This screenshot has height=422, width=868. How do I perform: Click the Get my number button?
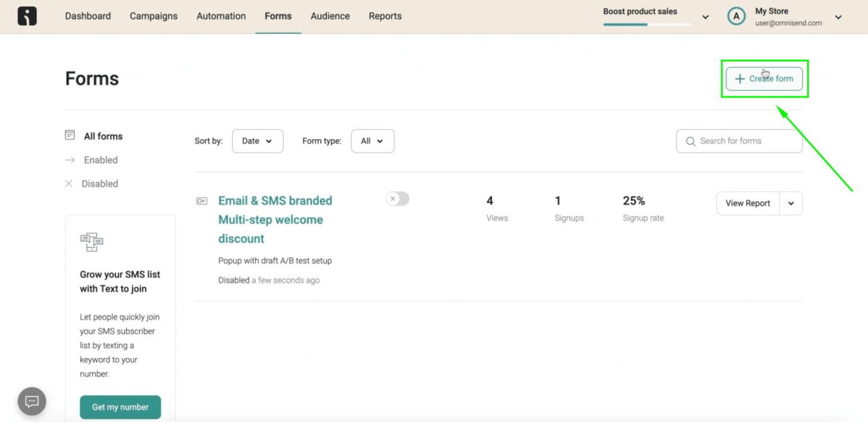tap(120, 408)
